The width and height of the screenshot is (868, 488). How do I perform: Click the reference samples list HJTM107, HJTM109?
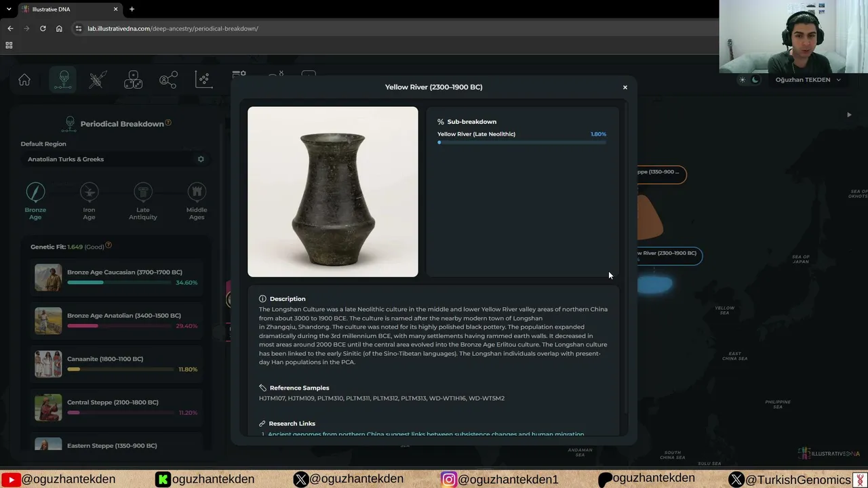[x=382, y=399]
